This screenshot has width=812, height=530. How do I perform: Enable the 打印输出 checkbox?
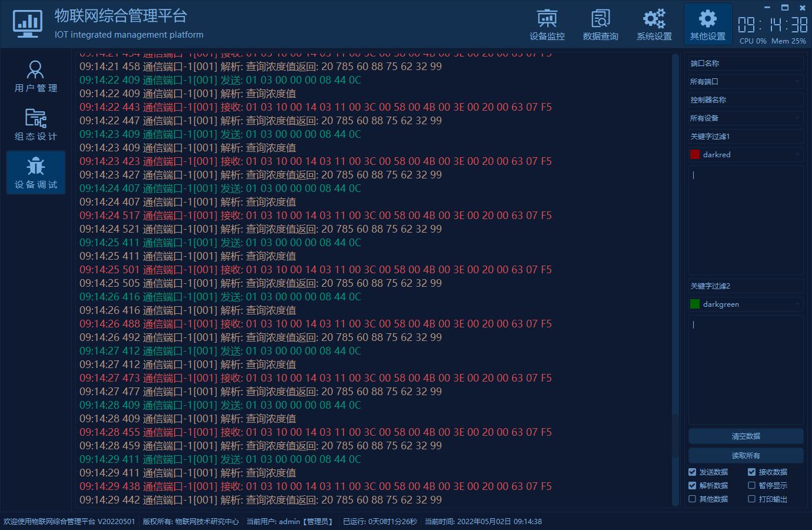[x=751, y=499]
